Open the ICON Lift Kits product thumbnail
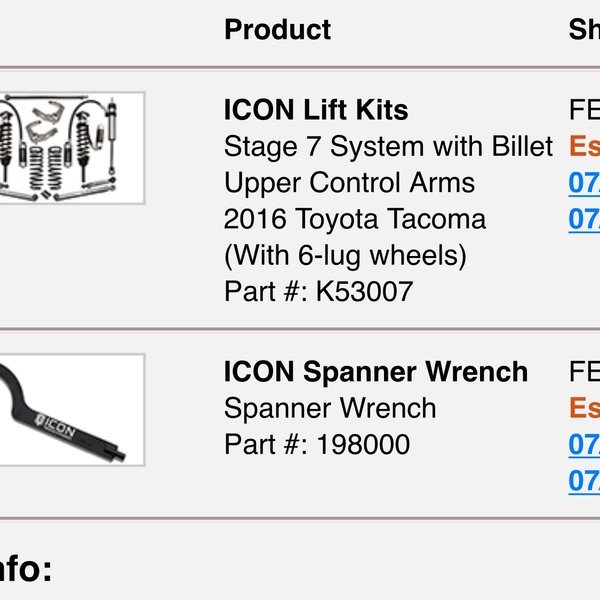The height and width of the screenshot is (600, 600). point(72,148)
